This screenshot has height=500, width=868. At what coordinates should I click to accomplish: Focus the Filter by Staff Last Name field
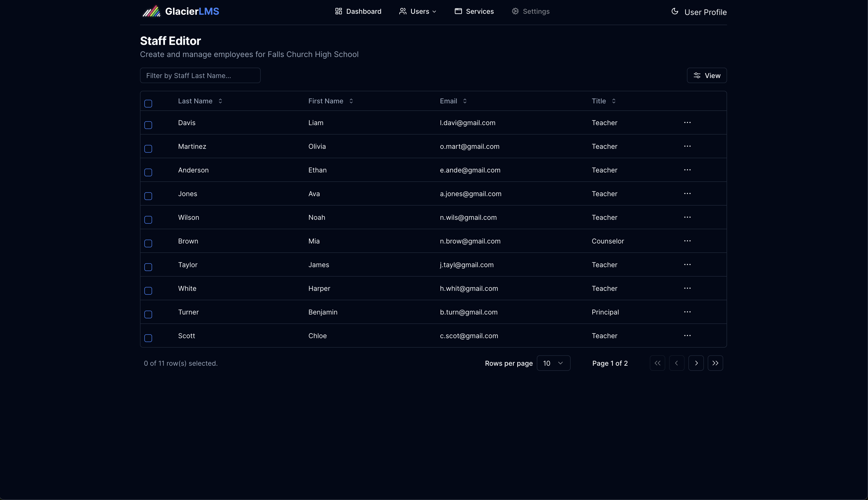pos(200,76)
